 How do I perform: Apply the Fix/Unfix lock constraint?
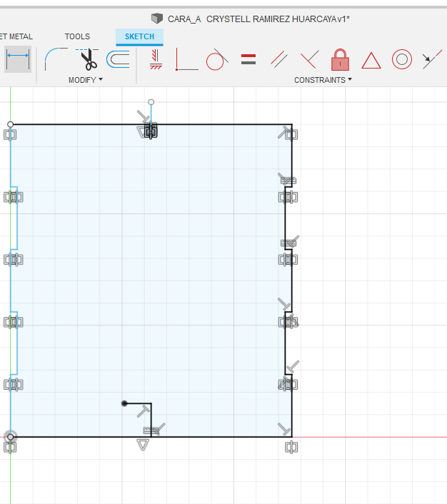(340, 59)
